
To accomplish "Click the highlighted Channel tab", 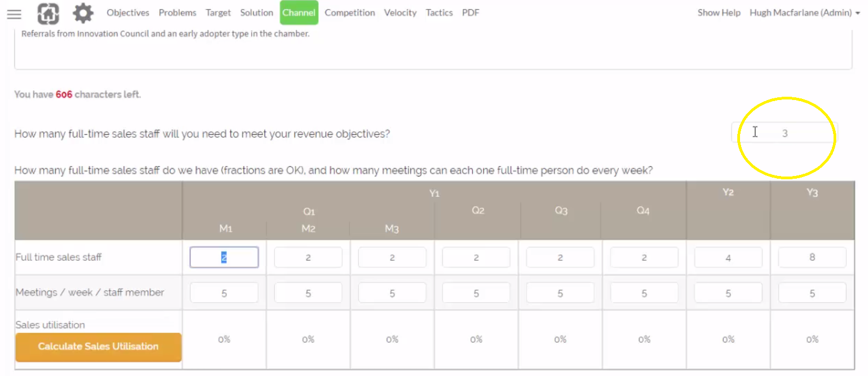I will (299, 13).
